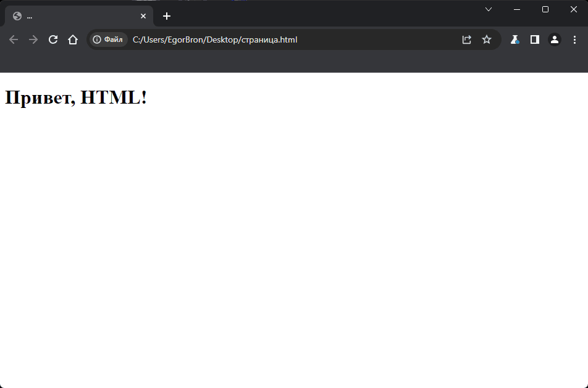Click the forward navigation arrow
The width and height of the screenshot is (588, 388).
coord(33,39)
